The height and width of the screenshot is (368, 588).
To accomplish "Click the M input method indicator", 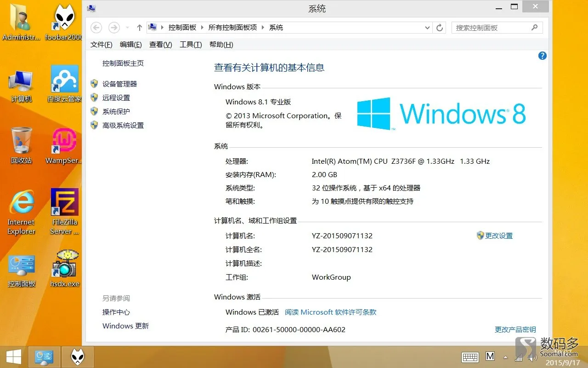I will [490, 356].
